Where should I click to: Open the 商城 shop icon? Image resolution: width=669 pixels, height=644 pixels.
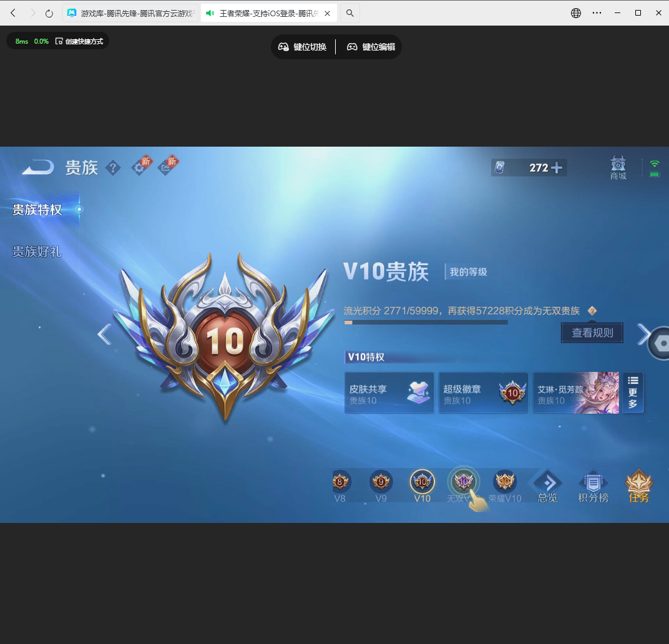point(617,167)
